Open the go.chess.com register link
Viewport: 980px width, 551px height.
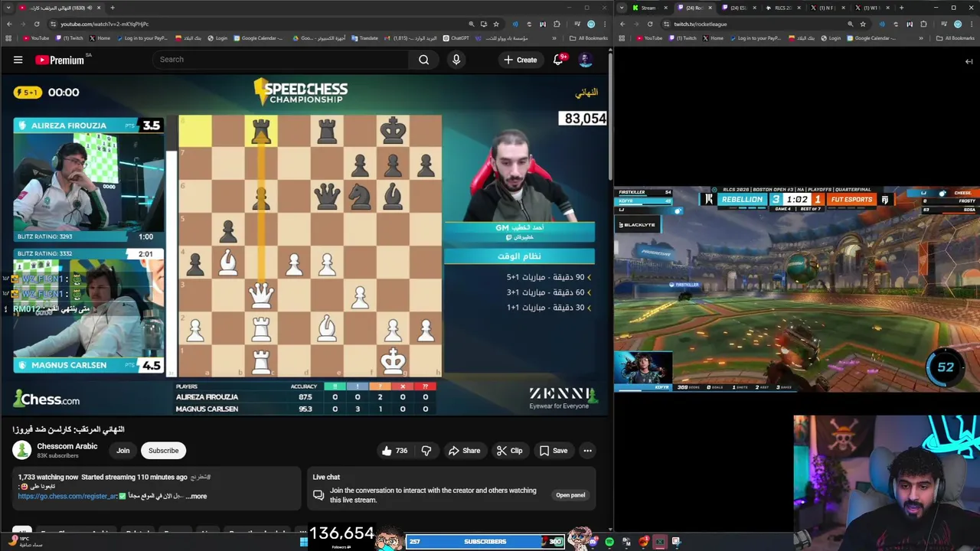point(67,496)
